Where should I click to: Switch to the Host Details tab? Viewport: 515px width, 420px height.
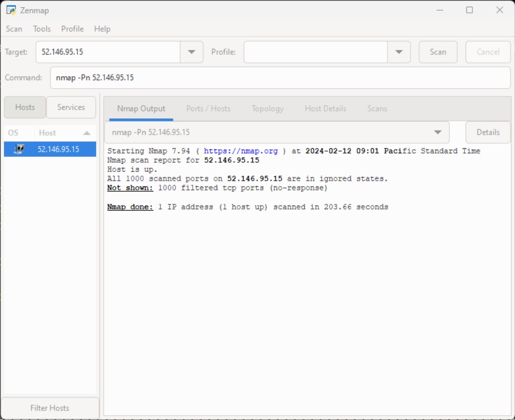pyautogui.click(x=326, y=109)
